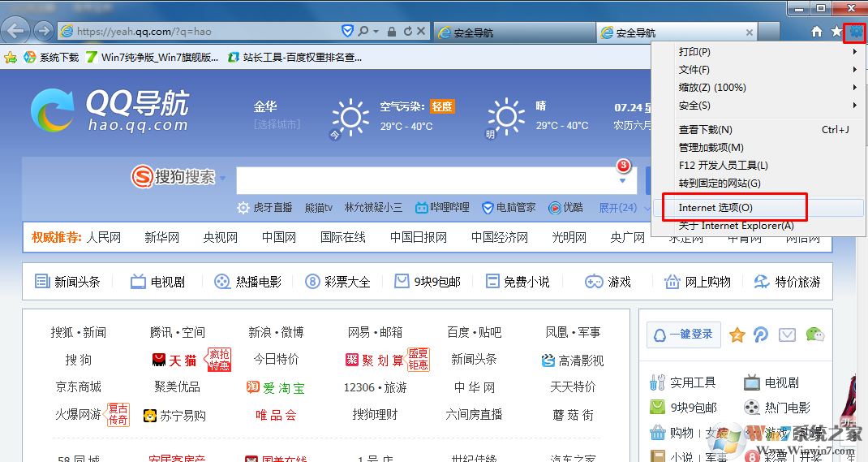
Task: Open the 网上购物 category
Action: (698, 282)
